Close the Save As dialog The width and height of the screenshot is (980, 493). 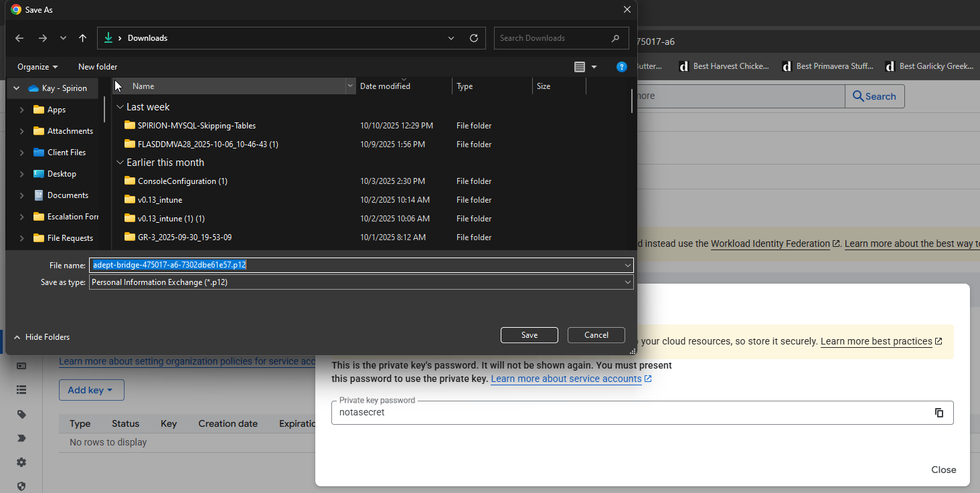click(x=627, y=9)
